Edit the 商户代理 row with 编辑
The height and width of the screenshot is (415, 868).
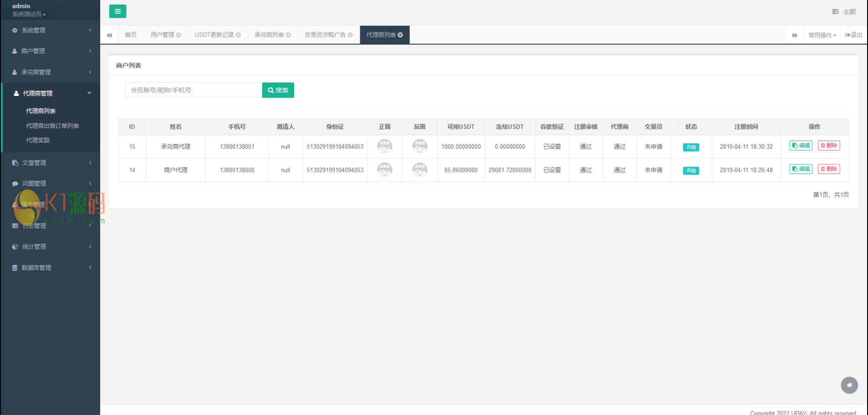pyautogui.click(x=801, y=169)
